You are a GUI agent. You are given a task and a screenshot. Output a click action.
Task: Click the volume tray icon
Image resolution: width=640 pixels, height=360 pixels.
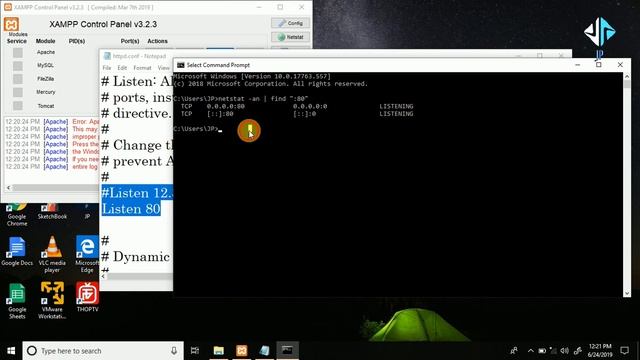pos(565,351)
